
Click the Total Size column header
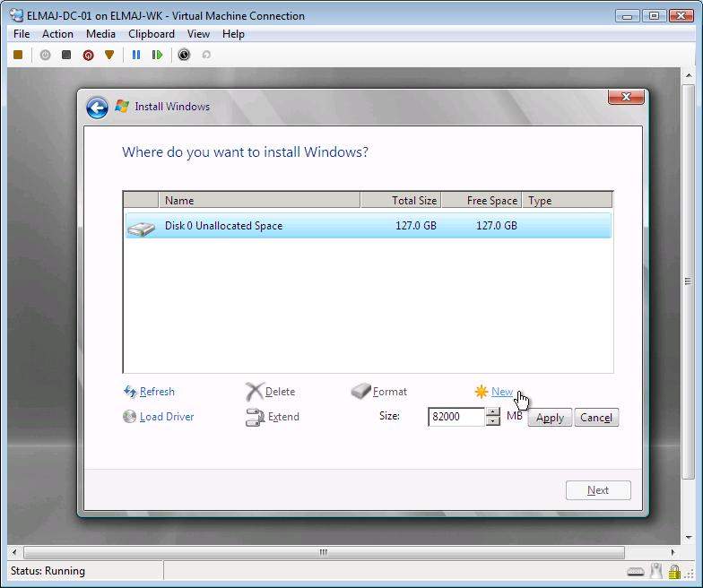pyautogui.click(x=401, y=201)
